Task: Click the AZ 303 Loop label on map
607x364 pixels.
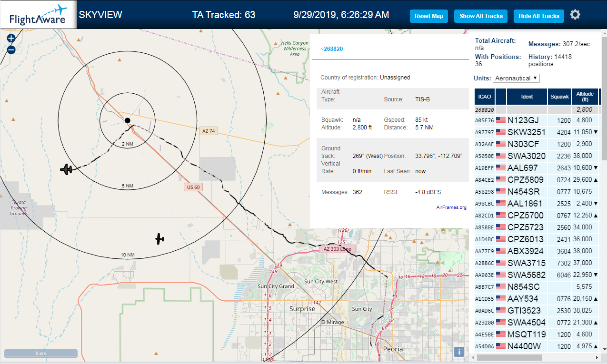Action: 337,249
